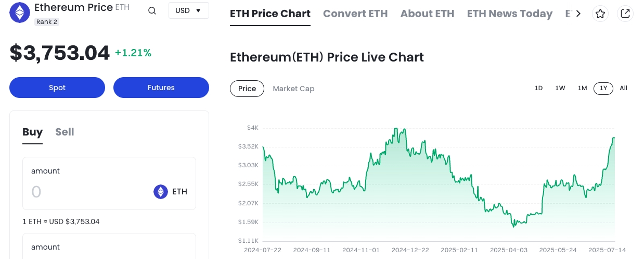Show the All time chart range
The image size is (644, 259).
pos(623,88)
